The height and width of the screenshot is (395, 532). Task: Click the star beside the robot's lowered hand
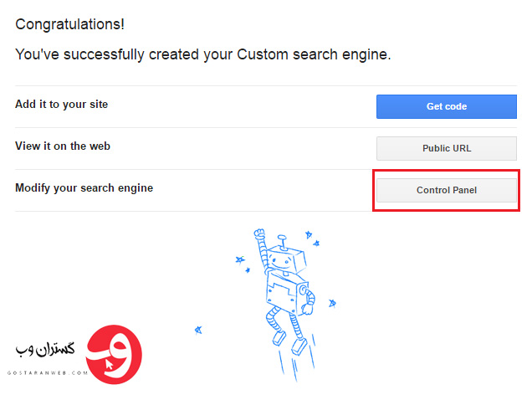point(332,303)
